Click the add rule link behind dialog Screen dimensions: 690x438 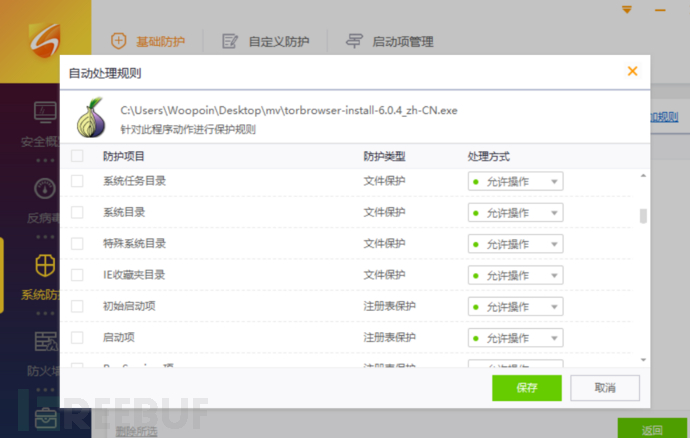point(664,117)
